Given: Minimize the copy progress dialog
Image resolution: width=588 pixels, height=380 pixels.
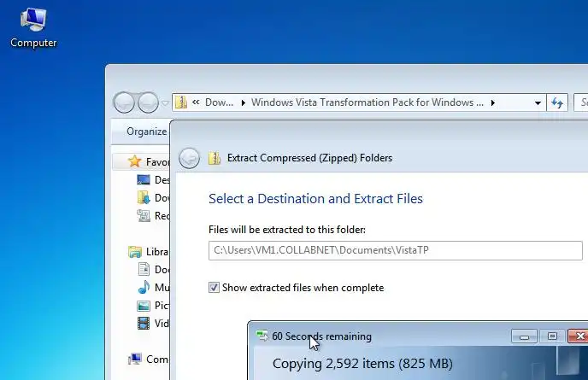Looking at the screenshot, I should click(524, 336).
